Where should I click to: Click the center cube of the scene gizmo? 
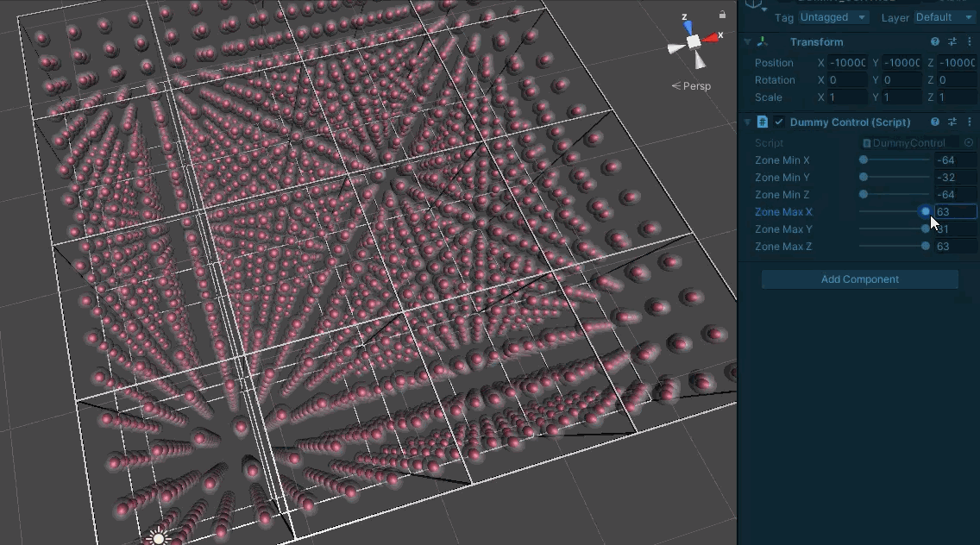[694, 42]
